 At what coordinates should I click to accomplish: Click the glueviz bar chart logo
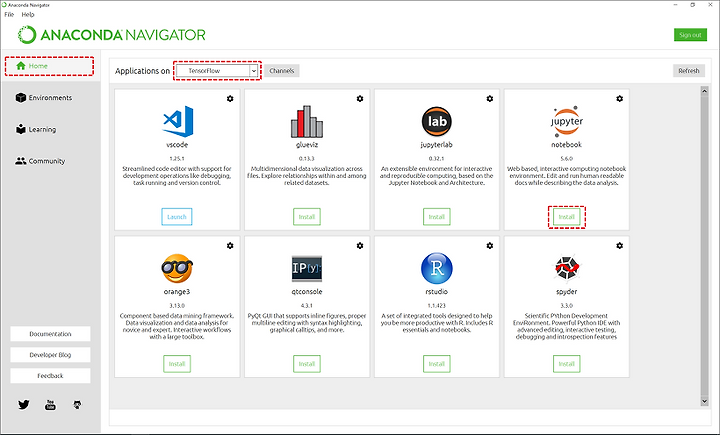click(307, 121)
